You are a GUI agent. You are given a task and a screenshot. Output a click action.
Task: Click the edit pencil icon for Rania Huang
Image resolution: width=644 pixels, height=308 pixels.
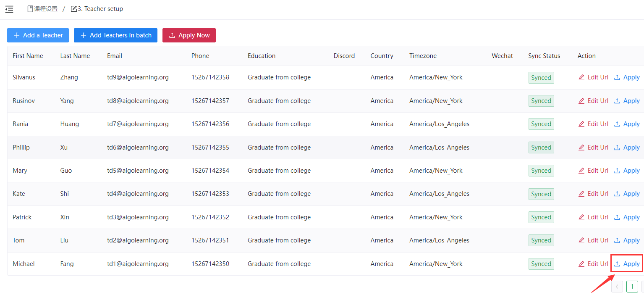tap(581, 124)
